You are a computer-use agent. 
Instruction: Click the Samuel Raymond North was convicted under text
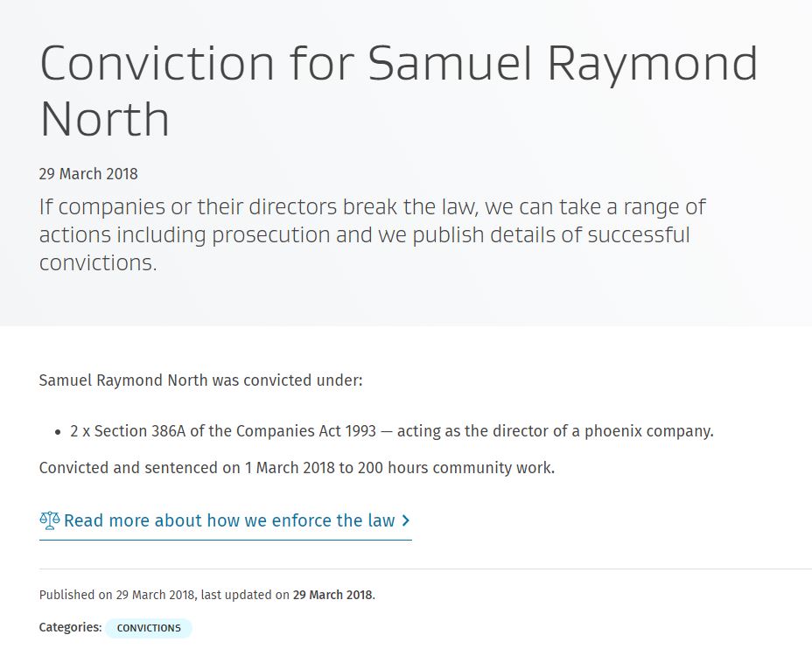pos(200,380)
